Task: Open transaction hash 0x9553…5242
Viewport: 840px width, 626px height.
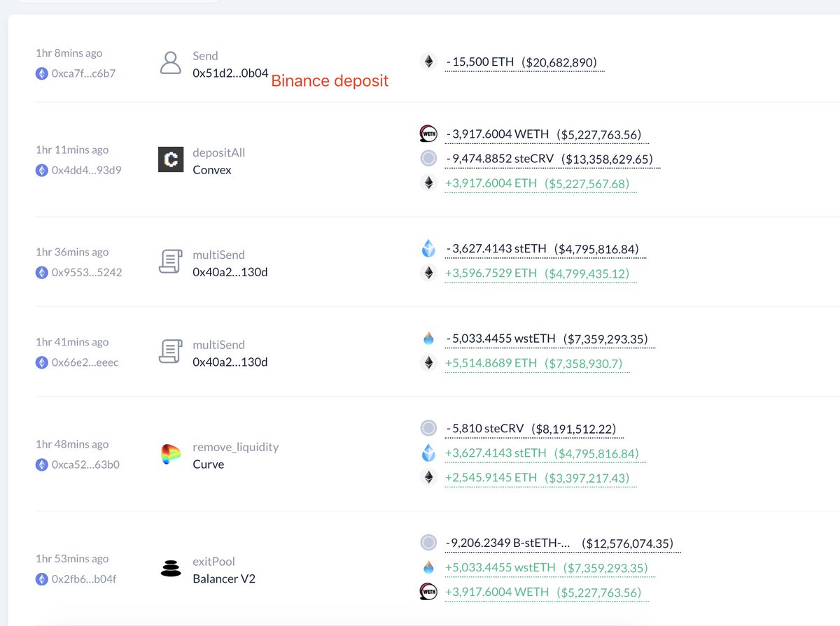Action: (x=87, y=272)
